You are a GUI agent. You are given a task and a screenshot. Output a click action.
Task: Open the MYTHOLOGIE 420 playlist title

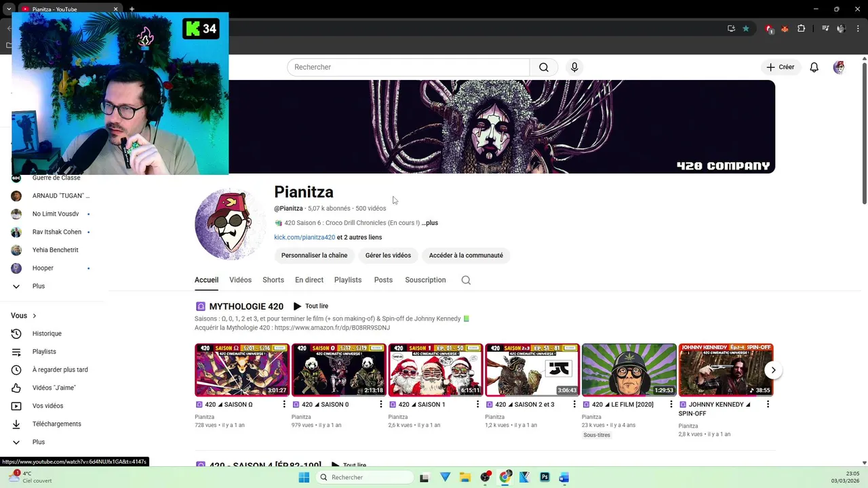pyautogui.click(x=246, y=306)
